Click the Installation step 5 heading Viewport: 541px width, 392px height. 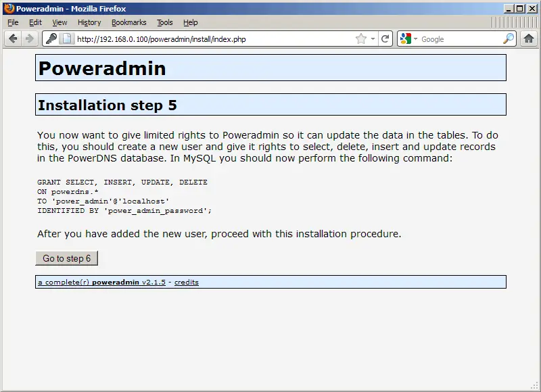[108, 105]
